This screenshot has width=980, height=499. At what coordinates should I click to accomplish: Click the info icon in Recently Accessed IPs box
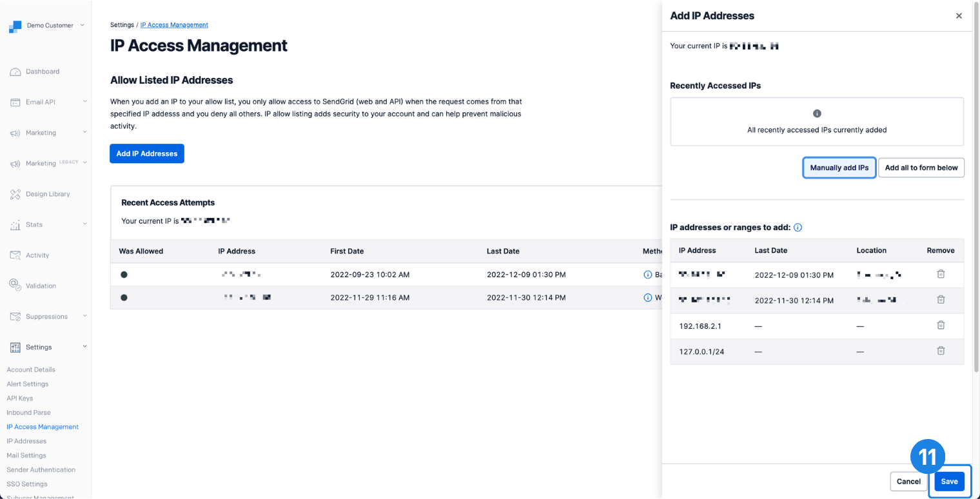817,113
